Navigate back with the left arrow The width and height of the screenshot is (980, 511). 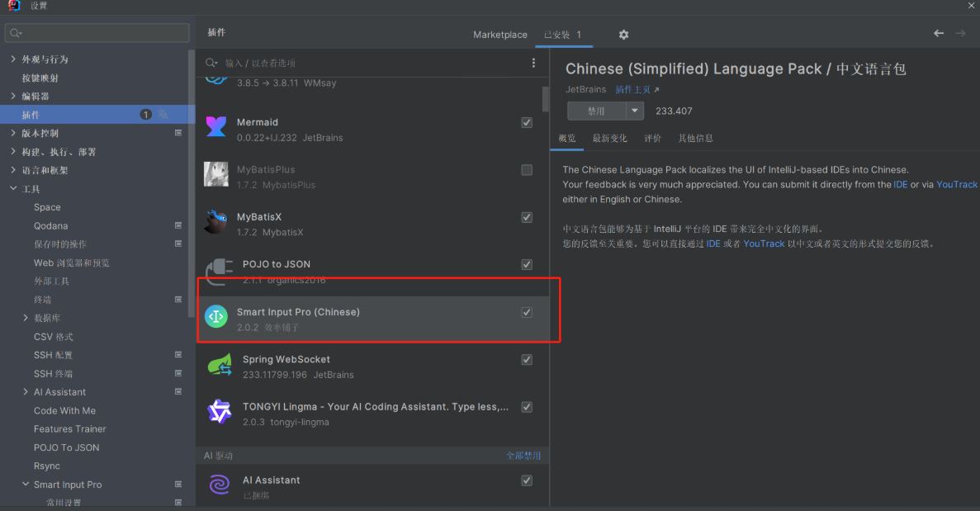coord(938,33)
